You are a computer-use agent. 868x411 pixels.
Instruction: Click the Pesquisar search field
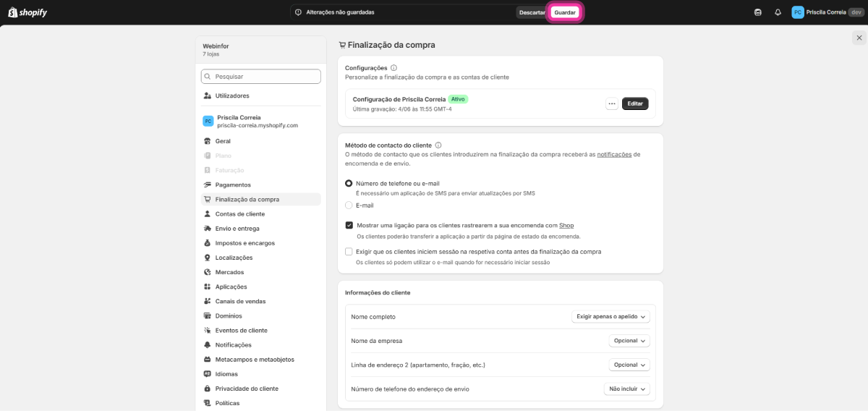tap(261, 76)
